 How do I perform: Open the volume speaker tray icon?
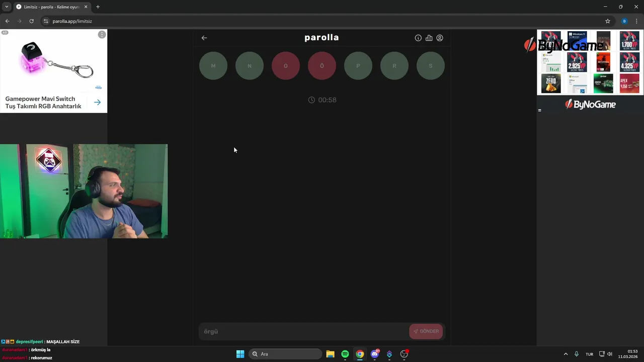610,354
